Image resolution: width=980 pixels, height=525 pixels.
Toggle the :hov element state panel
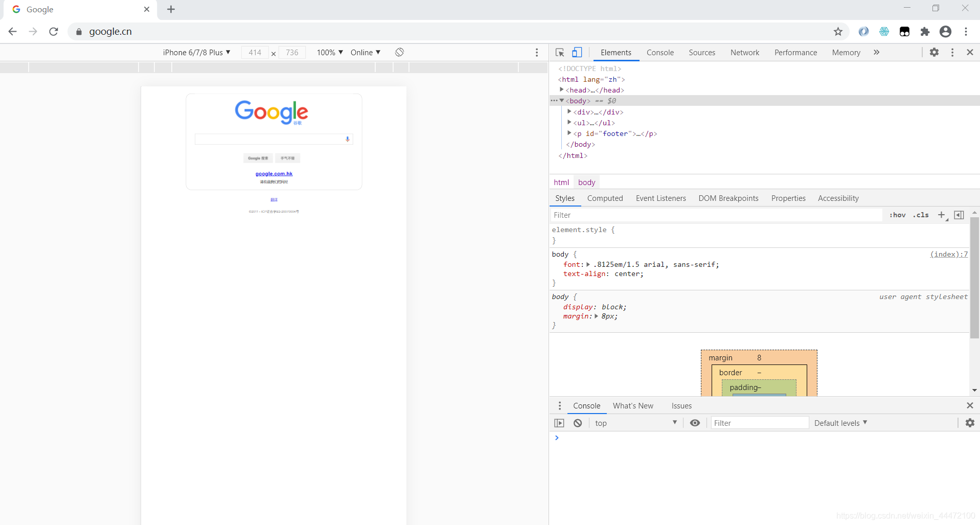pyautogui.click(x=897, y=215)
